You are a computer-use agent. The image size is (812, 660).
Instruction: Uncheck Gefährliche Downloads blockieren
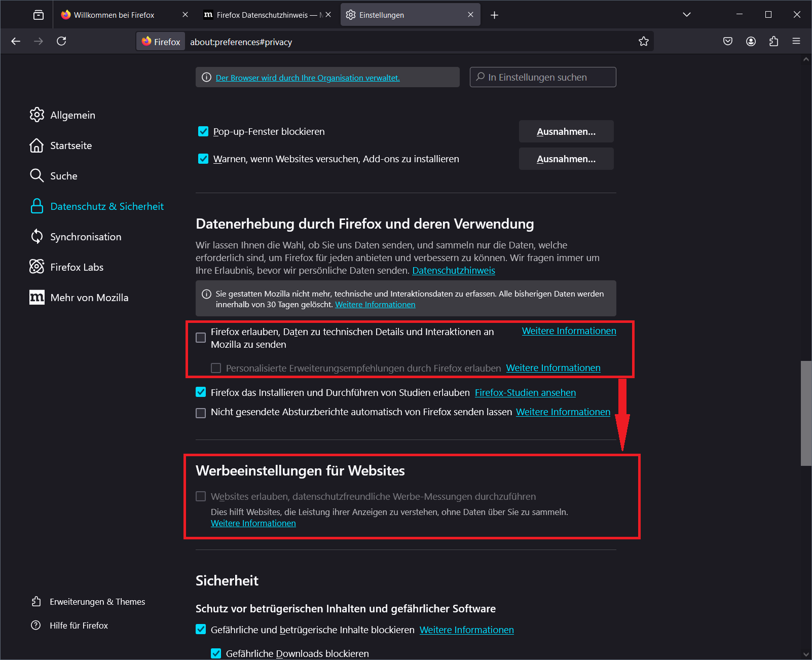216,653
